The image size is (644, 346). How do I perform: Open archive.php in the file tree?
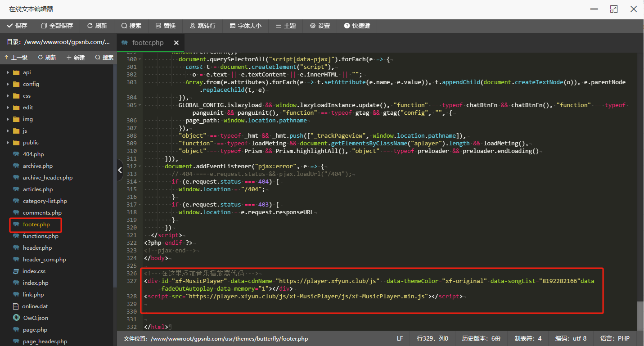[x=38, y=166]
